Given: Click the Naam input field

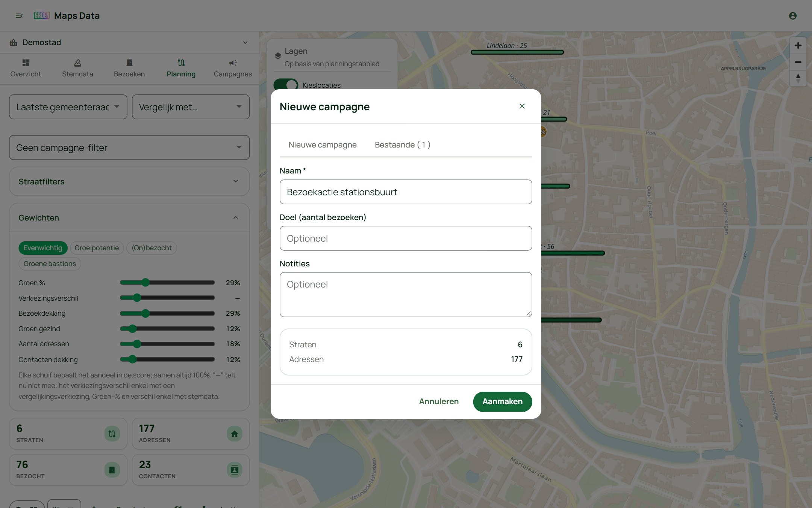Looking at the screenshot, I should pyautogui.click(x=406, y=192).
